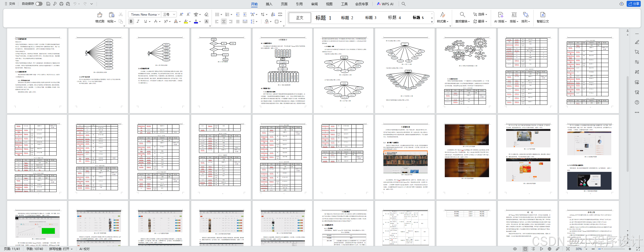Click the 粘贴 paste icon
Image resolution: width=644 pixels, height=252 pixels.
(x=111, y=15)
